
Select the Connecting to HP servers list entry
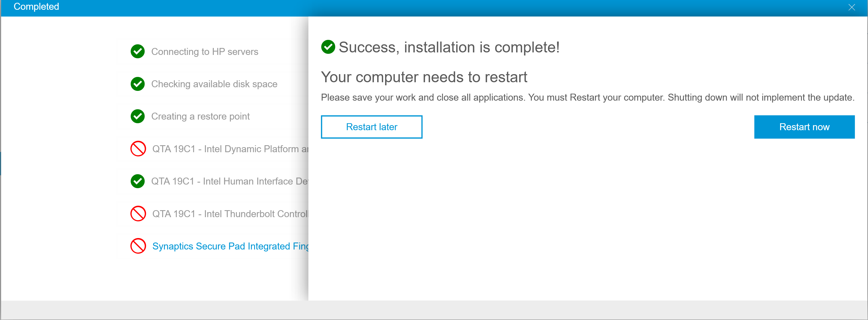204,52
